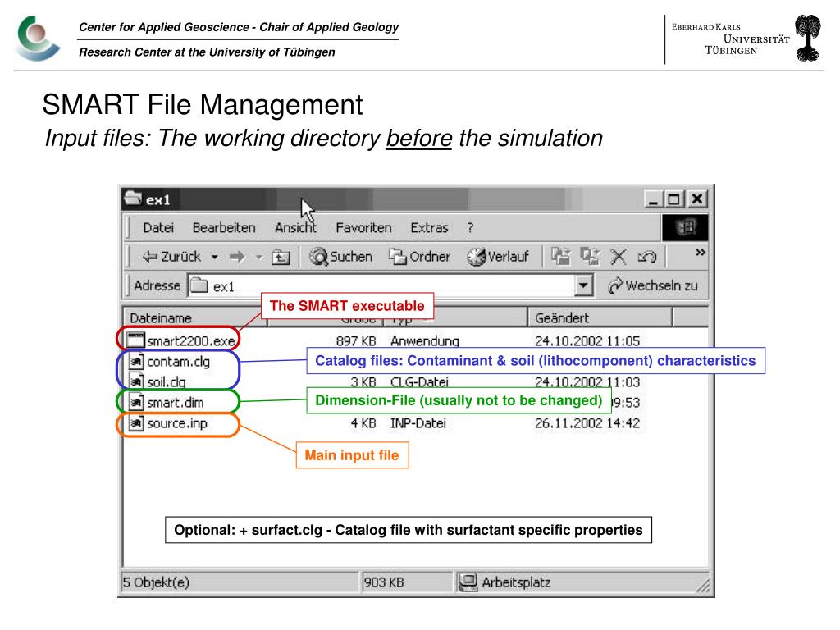Click the Anwendung type cell
This screenshot has height=630, width=840.
pyautogui.click(x=425, y=340)
